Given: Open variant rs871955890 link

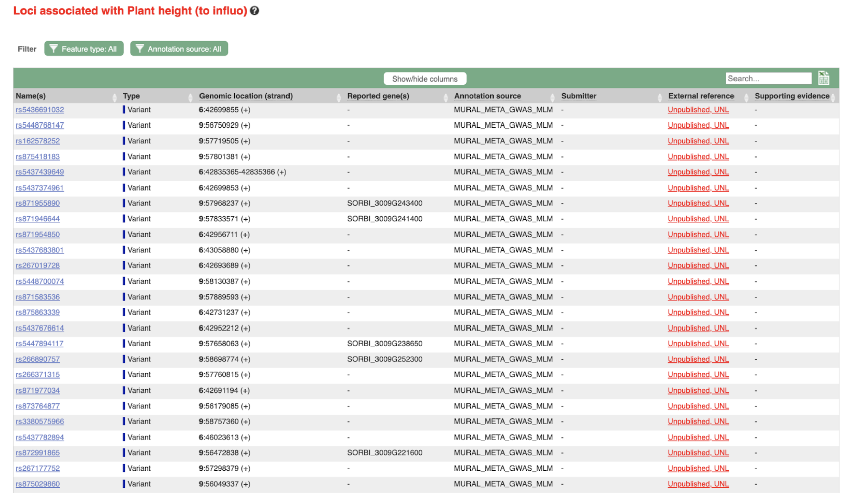Looking at the screenshot, I should click(x=38, y=203).
